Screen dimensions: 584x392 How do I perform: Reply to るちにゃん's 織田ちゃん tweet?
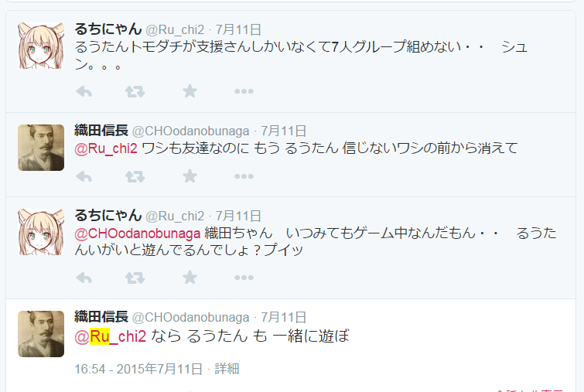(84, 278)
